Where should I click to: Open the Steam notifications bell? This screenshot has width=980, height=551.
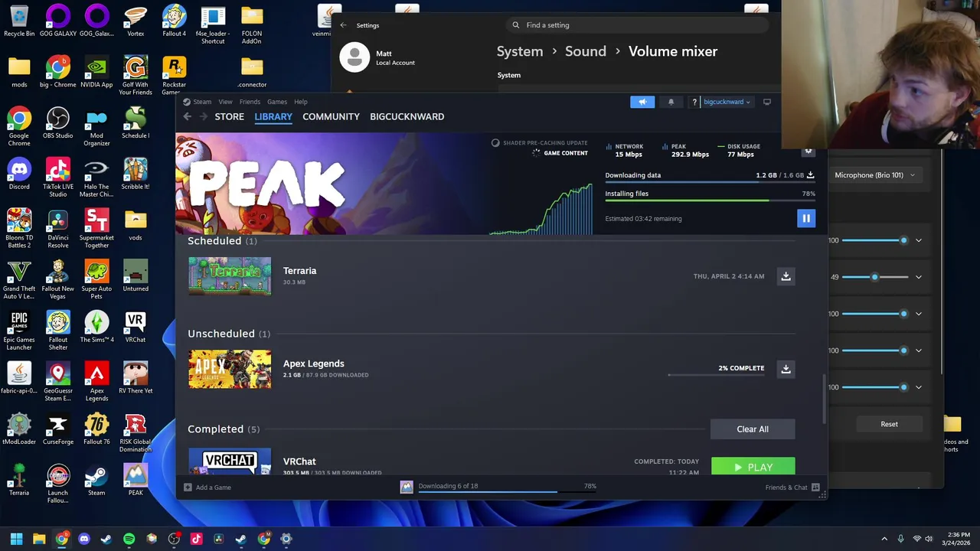[x=671, y=102]
